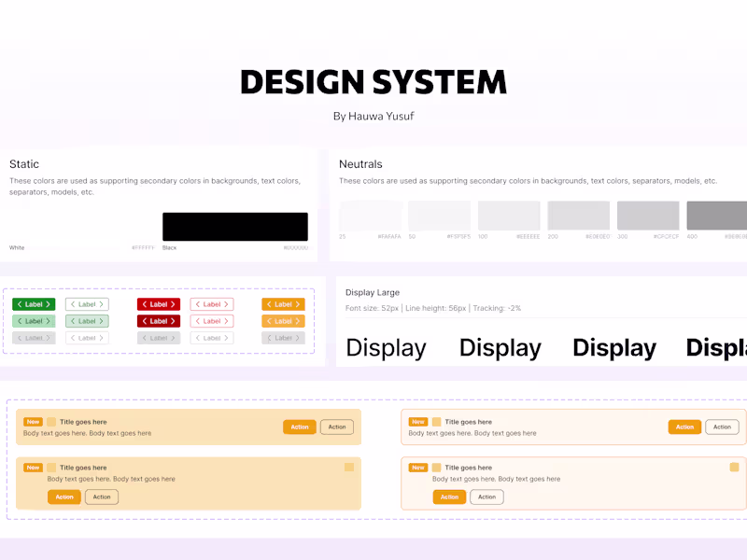Viewport: 747px width, 560px height.
Task: Click the New badge on the bottom-right toast card
Action: point(418,468)
